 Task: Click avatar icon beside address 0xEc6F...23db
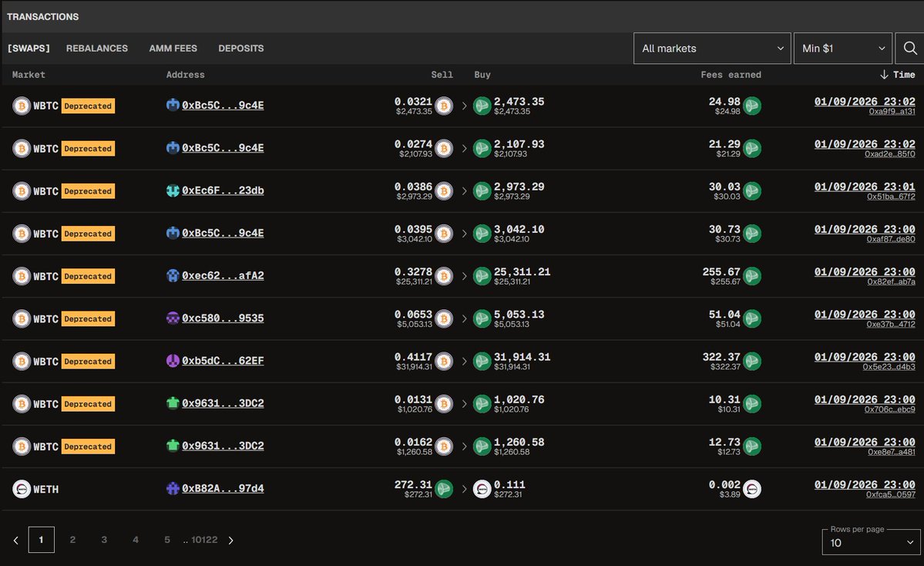coord(173,190)
